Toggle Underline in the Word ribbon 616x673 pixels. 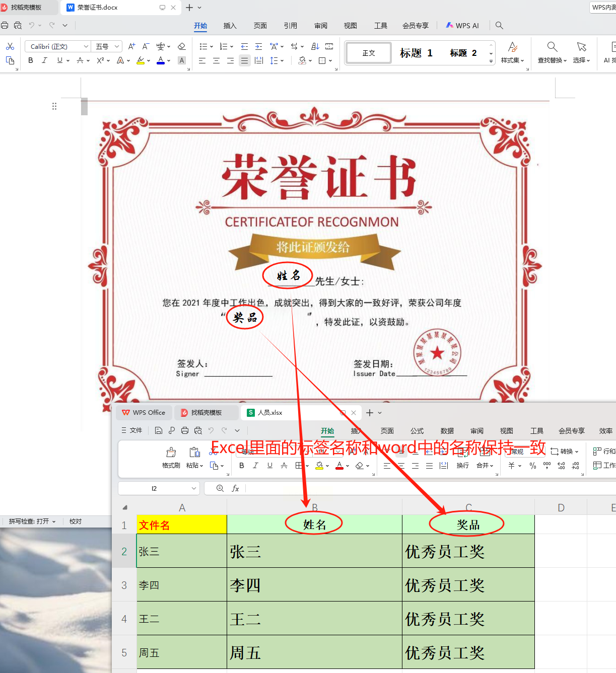pyautogui.click(x=60, y=60)
